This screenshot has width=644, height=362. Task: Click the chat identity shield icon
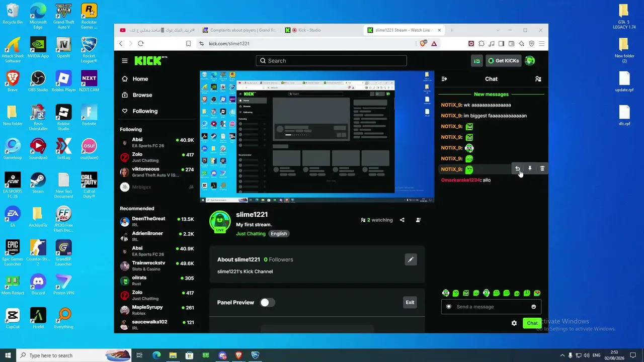coord(449,307)
